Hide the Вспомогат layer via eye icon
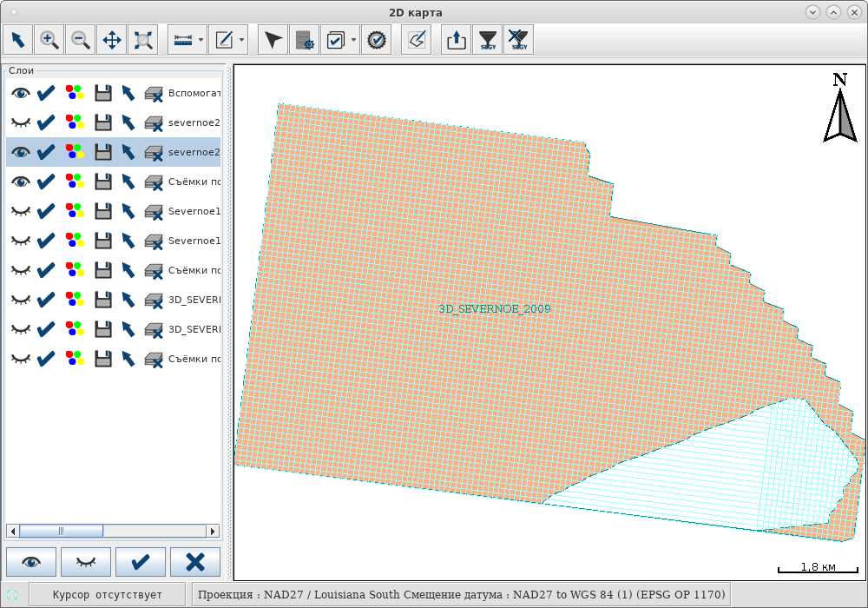The height and width of the screenshot is (608, 868). tap(21, 93)
